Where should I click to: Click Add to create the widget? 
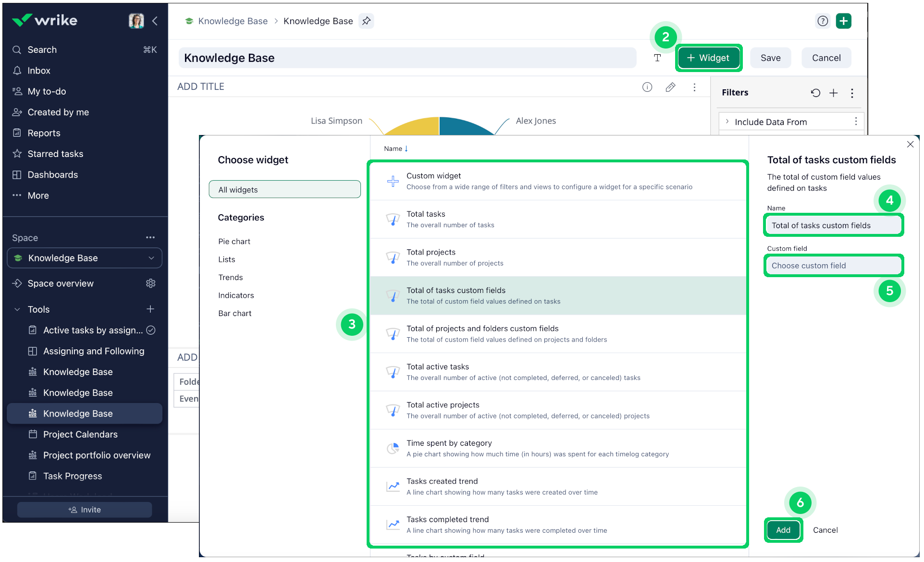coord(783,530)
